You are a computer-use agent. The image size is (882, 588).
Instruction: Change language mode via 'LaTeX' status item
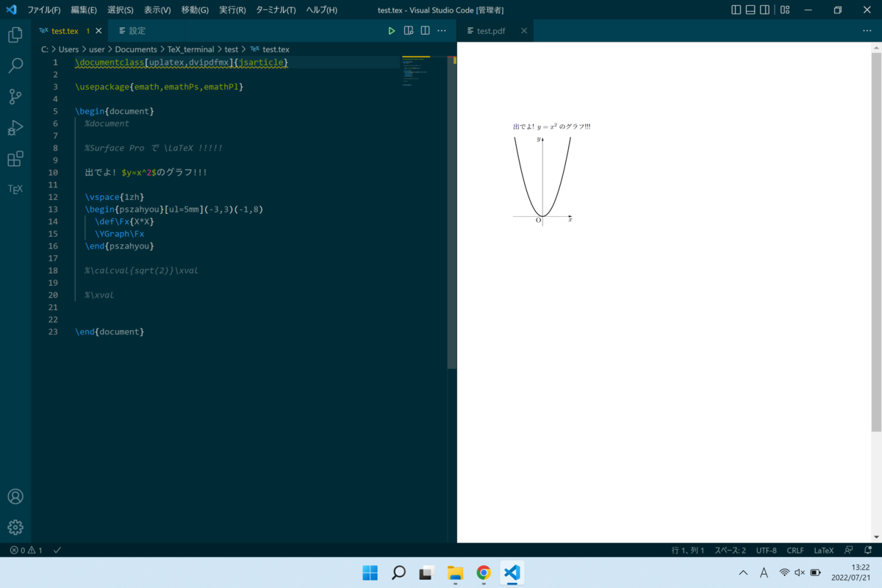[x=824, y=550]
